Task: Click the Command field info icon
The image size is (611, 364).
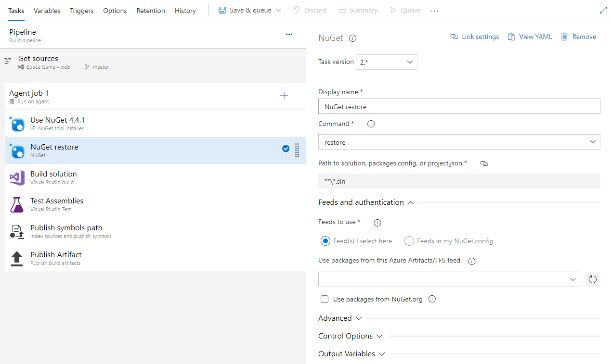Action: [x=371, y=124]
